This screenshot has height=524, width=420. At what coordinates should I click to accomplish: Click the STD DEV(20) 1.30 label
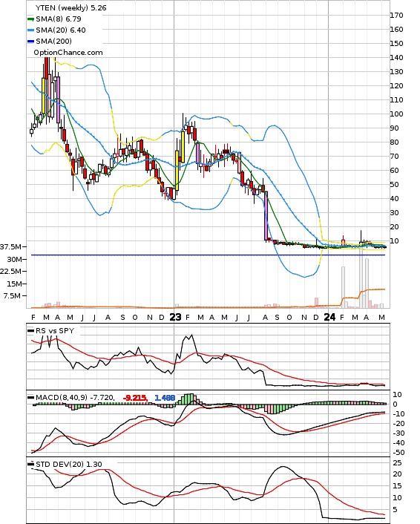point(69,464)
